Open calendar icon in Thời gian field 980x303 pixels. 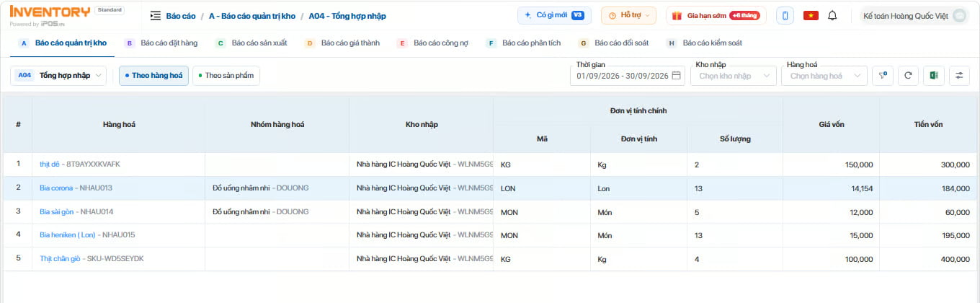[x=677, y=76]
